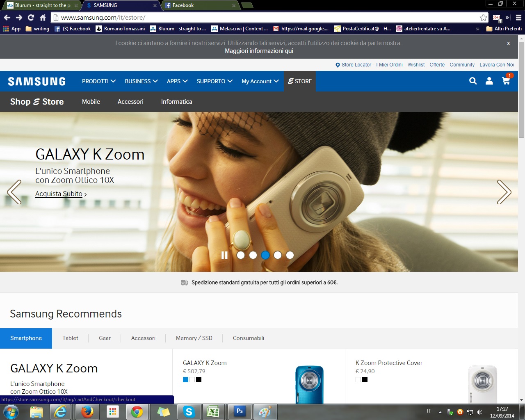Click the Samsung logo
This screenshot has height=420, width=525.
click(37, 81)
